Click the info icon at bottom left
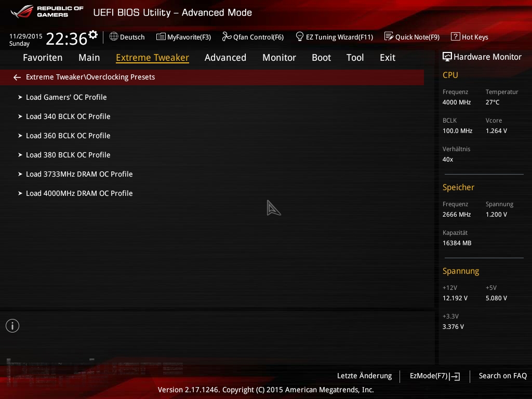532x399 pixels. [12, 326]
